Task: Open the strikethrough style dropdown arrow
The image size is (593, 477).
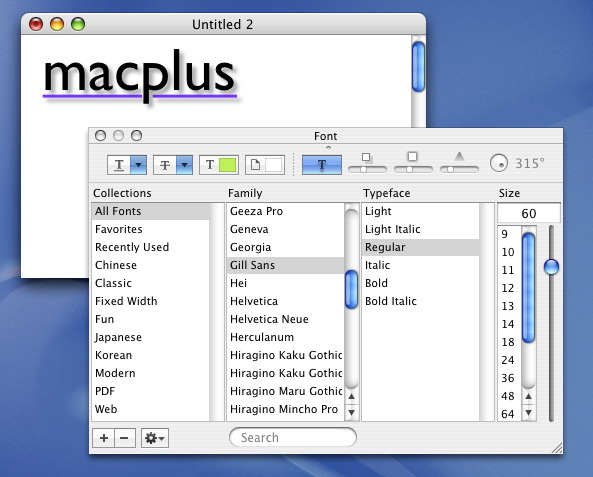Action: point(185,165)
